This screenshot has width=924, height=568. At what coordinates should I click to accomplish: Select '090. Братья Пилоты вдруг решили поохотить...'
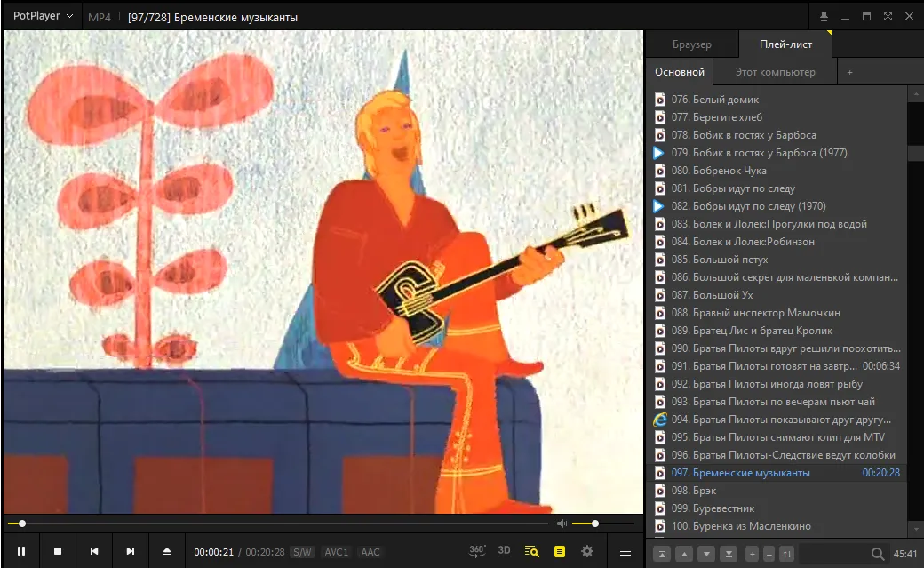click(778, 348)
